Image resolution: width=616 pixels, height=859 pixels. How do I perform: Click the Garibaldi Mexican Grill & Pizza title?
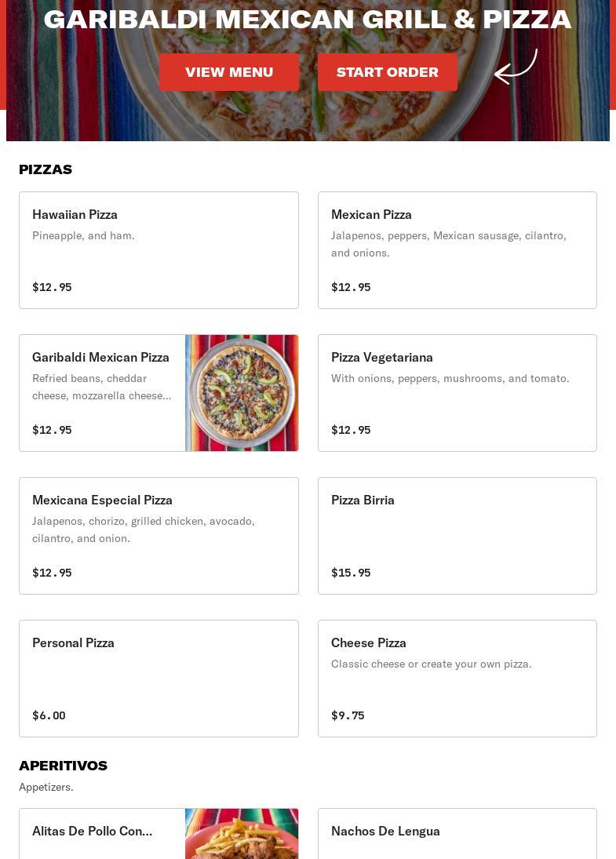(x=308, y=19)
